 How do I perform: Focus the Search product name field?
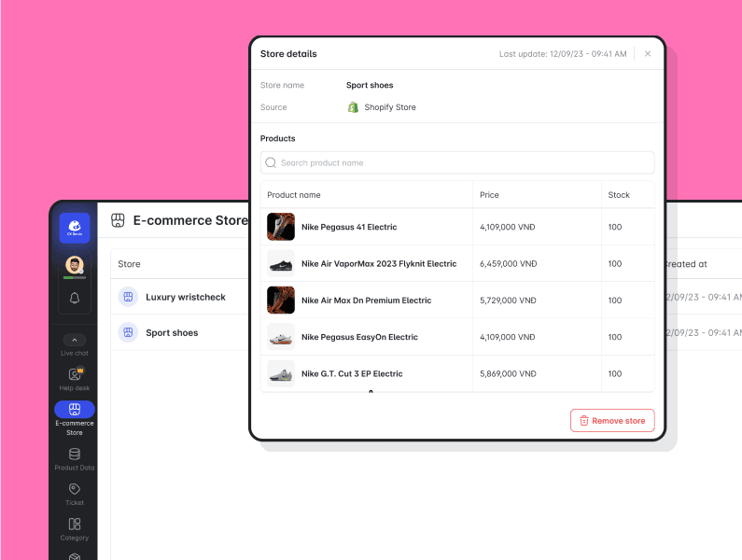457,162
